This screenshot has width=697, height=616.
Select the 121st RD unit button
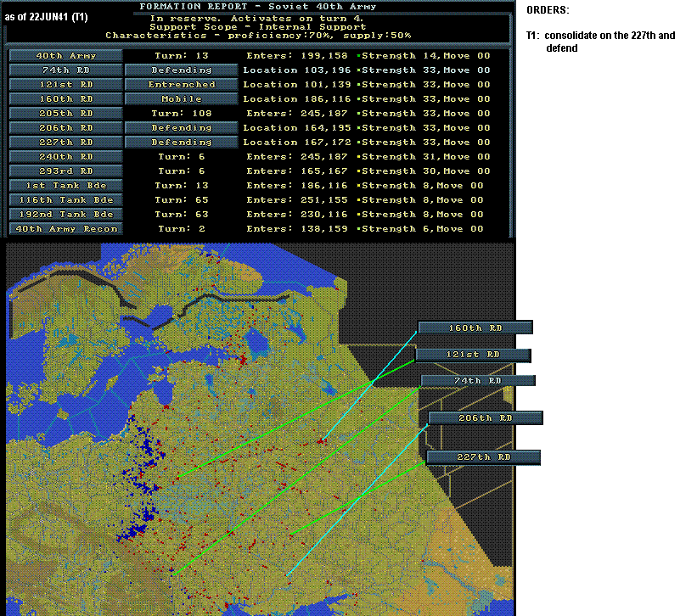pyautogui.click(x=65, y=84)
